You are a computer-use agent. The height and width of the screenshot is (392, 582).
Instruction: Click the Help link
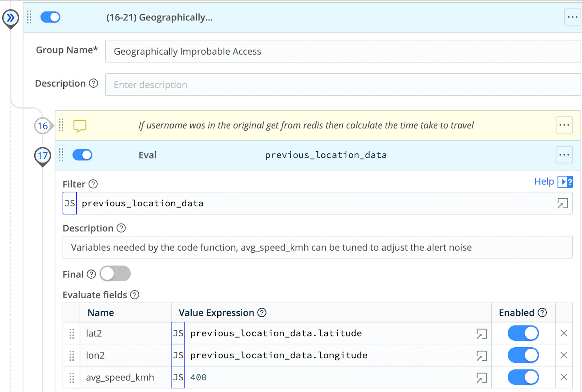[543, 181]
